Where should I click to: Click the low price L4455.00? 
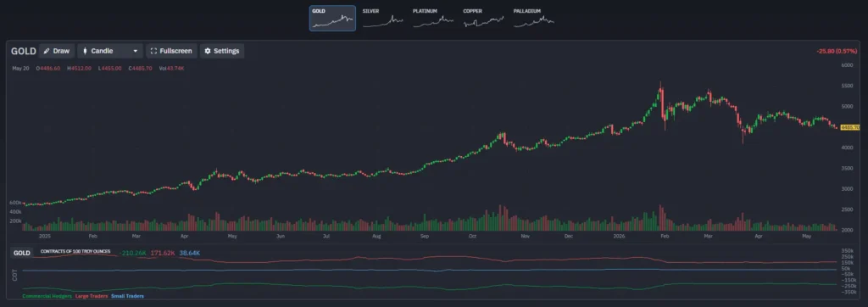coord(109,68)
